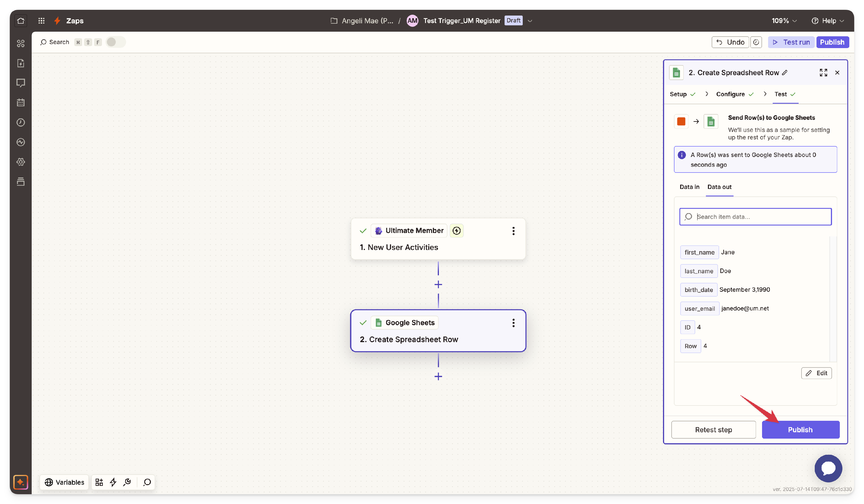Open the four-circles sidebar icon

[20, 43]
